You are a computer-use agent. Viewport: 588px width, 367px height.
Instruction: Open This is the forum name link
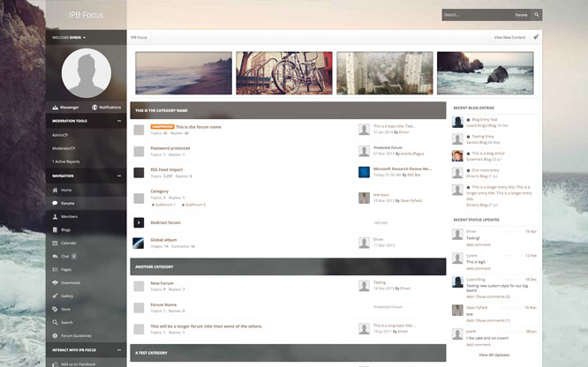199,127
